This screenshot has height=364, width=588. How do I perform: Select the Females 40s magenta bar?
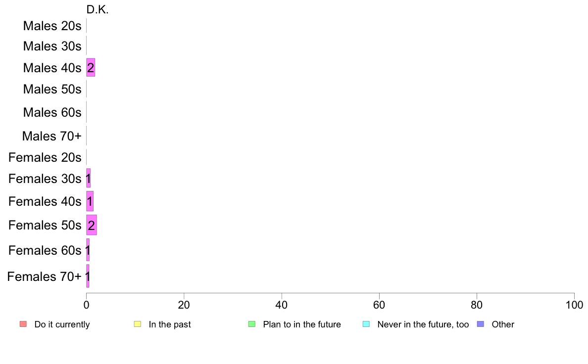coord(90,201)
